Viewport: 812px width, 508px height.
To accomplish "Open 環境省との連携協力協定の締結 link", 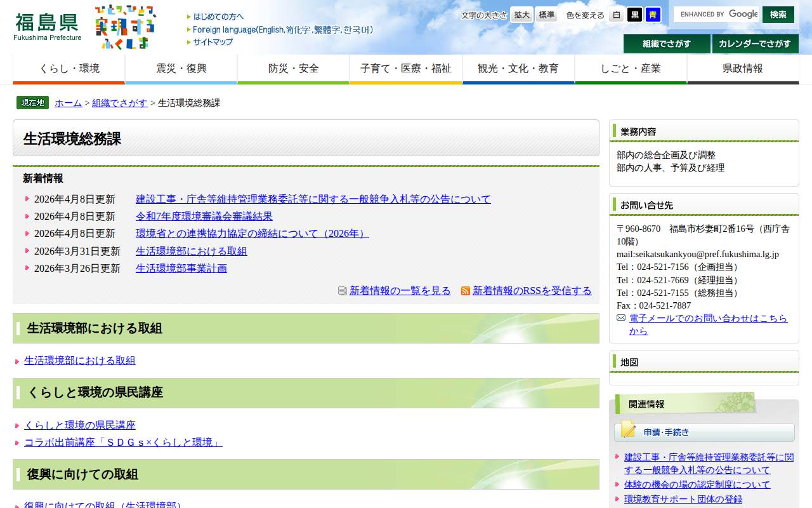I will pos(252,233).
